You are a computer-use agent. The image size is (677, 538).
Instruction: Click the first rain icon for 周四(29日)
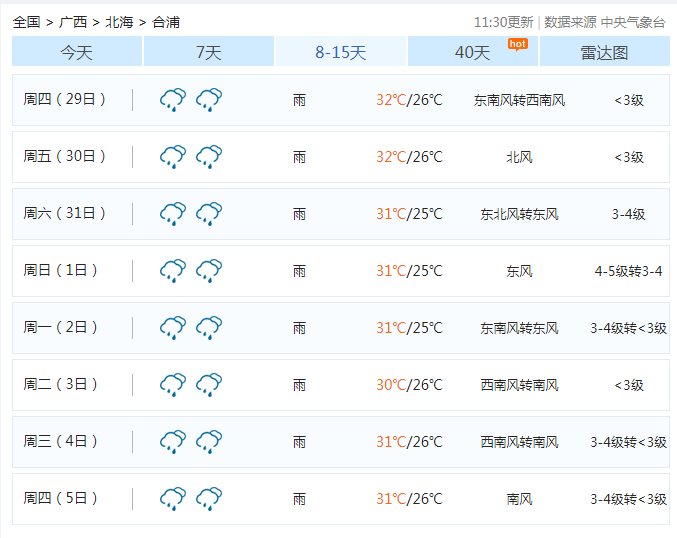173,100
